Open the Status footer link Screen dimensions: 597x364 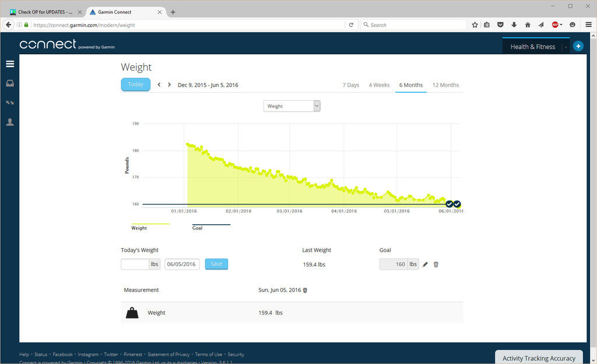tap(41, 355)
